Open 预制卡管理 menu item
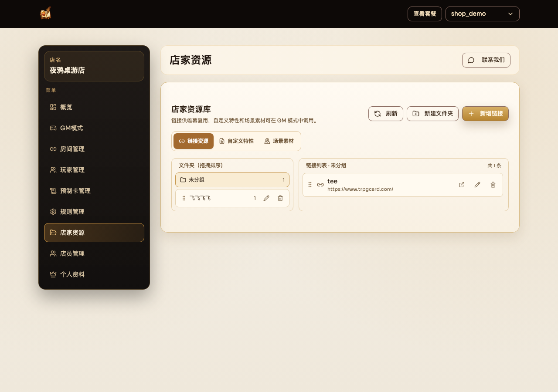This screenshot has height=392, width=558. point(94,191)
